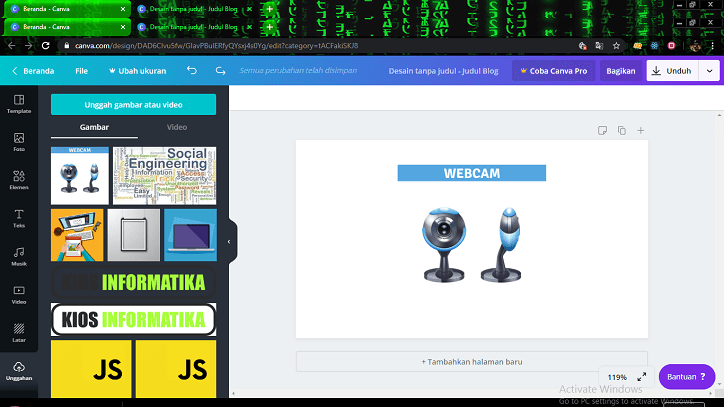Open the Teks panel in sidebar
This screenshot has width=724, height=407.
pyautogui.click(x=19, y=218)
